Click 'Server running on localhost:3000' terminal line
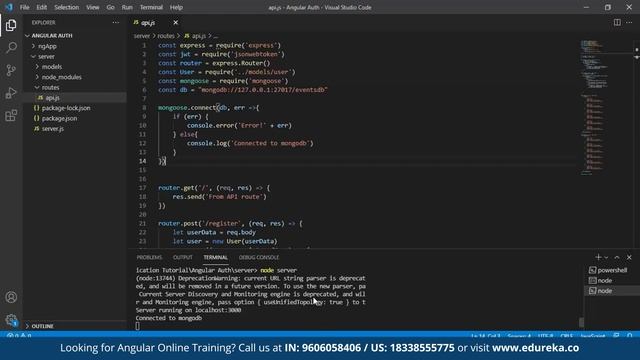The width and height of the screenshot is (640, 360). [x=188, y=310]
